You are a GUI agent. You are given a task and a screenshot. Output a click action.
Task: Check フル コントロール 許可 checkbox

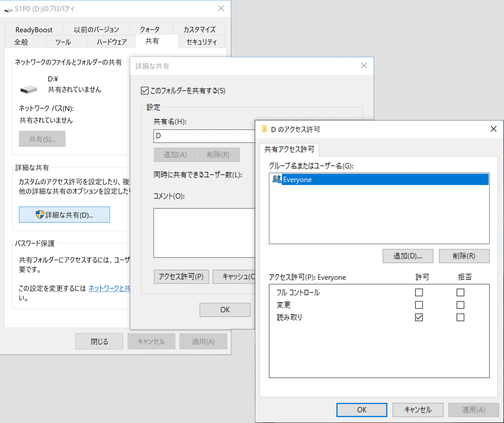tap(419, 292)
